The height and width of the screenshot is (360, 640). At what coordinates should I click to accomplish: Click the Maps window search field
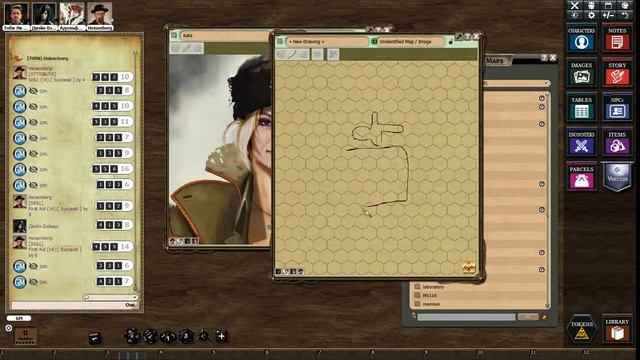(466, 317)
